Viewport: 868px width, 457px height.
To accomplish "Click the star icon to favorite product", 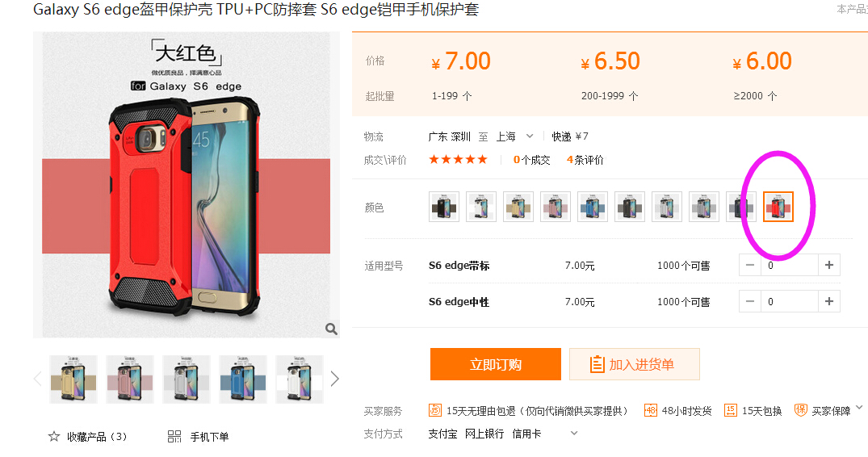I will (x=54, y=437).
